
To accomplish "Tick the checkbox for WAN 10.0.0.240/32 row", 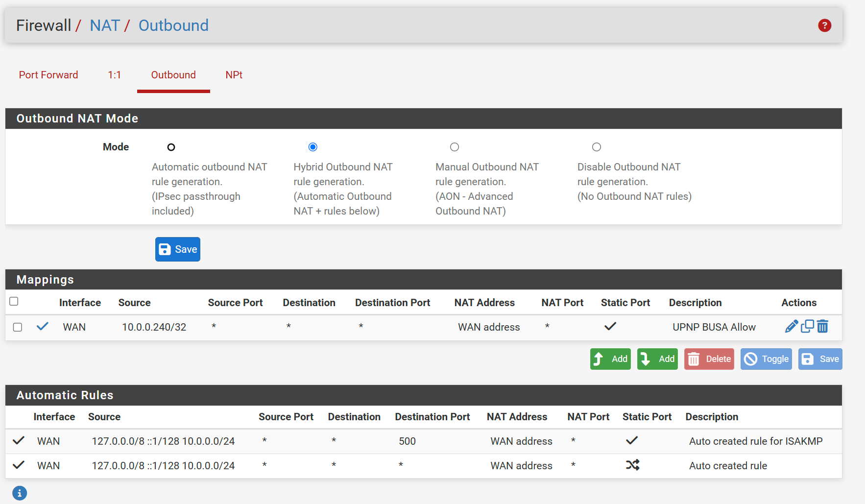I will point(18,327).
